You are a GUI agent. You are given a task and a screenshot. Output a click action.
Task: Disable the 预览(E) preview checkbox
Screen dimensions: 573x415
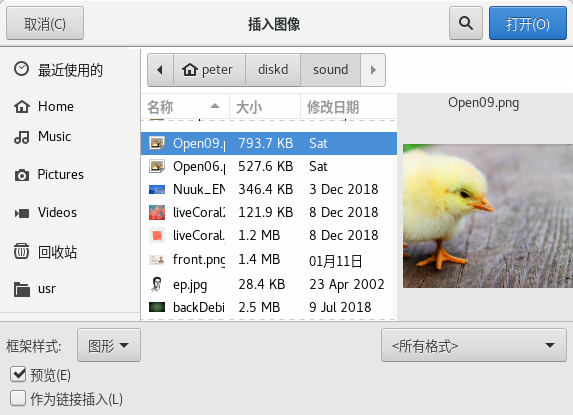click(x=18, y=375)
